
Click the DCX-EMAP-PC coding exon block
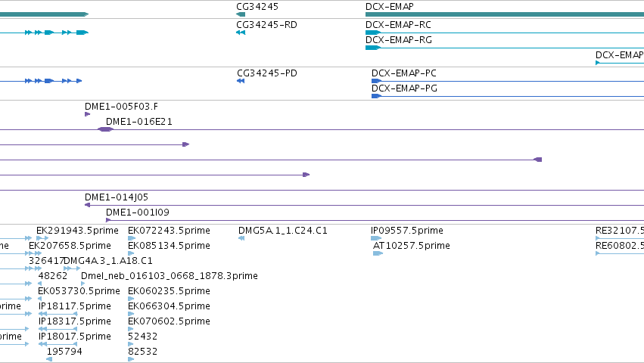point(376,81)
